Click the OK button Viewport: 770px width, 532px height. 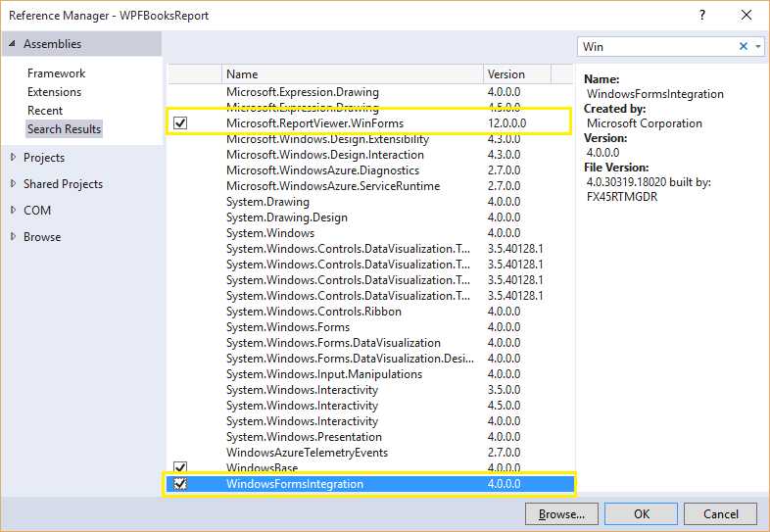coord(642,513)
